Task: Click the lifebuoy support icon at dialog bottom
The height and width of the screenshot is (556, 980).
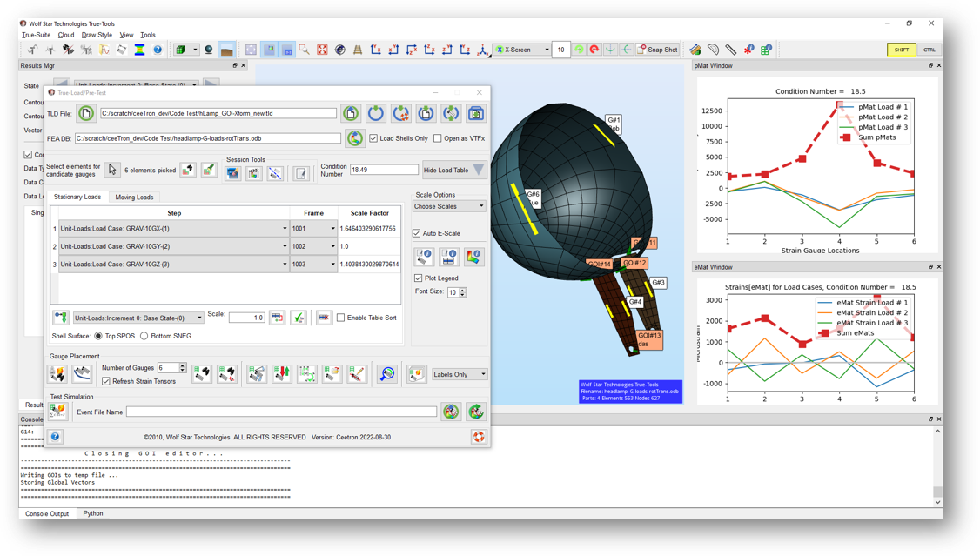Action: tap(479, 437)
